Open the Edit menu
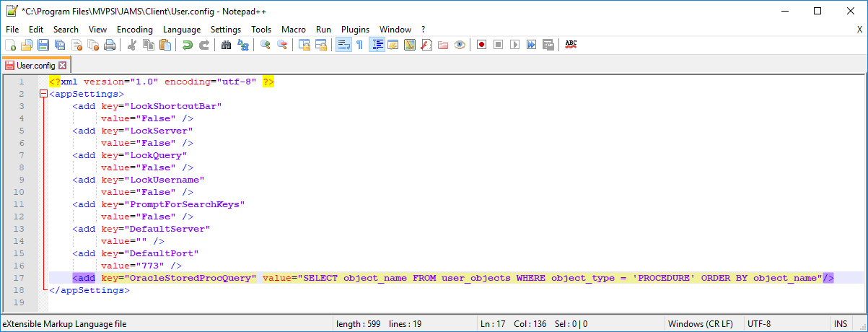The height and width of the screenshot is (332, 868). (36, 30)
